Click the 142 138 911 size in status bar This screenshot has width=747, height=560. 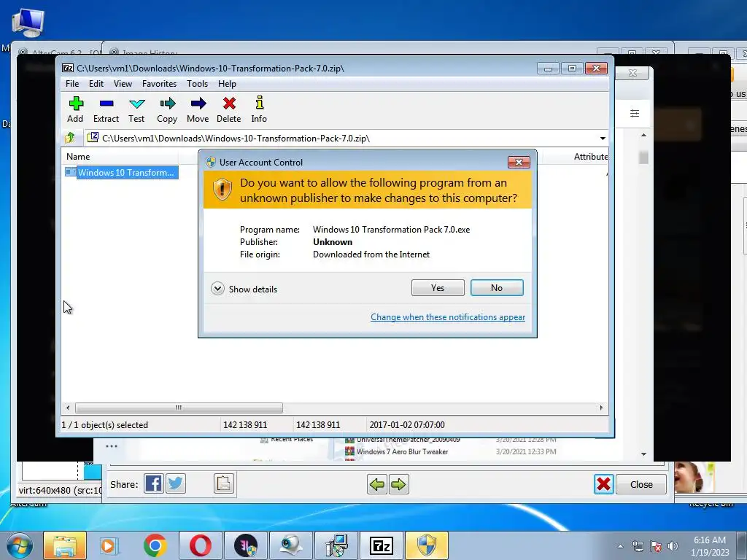pyautogui.click(x=245, y=425)
